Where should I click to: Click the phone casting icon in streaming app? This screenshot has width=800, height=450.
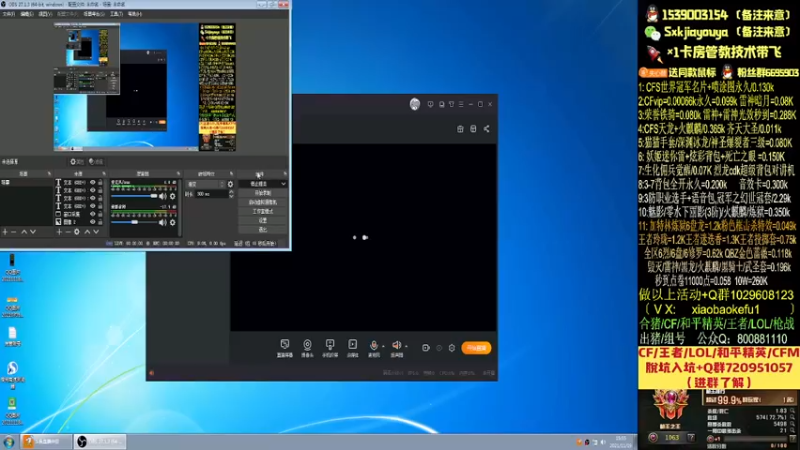pyautogui.click(x=330, y=347)
